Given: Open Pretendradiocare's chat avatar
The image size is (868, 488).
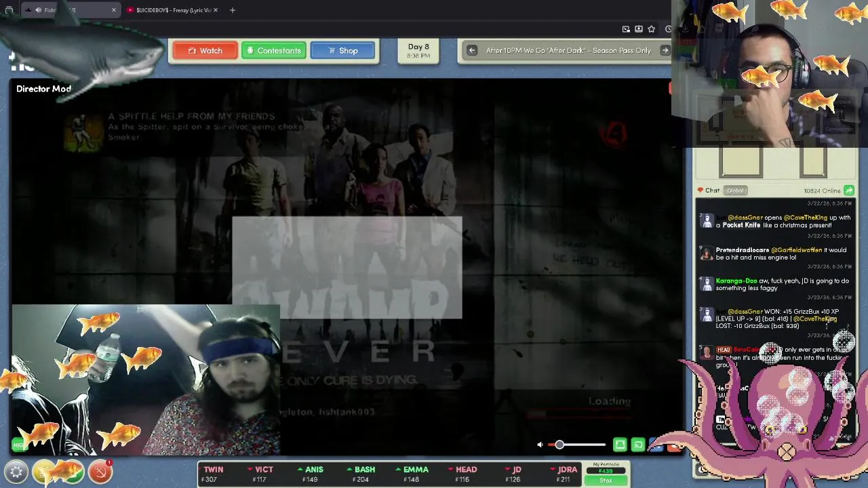Looking at the screenshot, I should pos(707,253).
